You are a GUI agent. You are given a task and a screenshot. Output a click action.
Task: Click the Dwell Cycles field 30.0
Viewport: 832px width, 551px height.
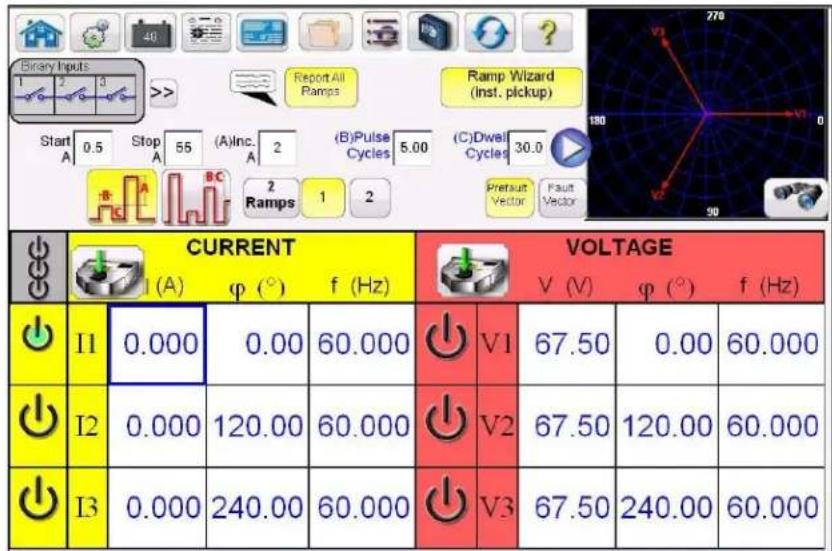[x=527, y=148]
